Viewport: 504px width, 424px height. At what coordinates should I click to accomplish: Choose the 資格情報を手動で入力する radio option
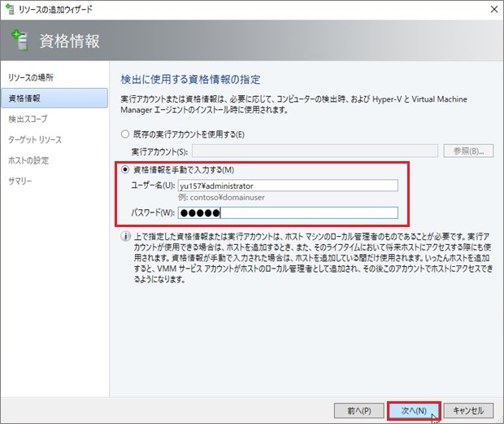click(x=124, y=169)
